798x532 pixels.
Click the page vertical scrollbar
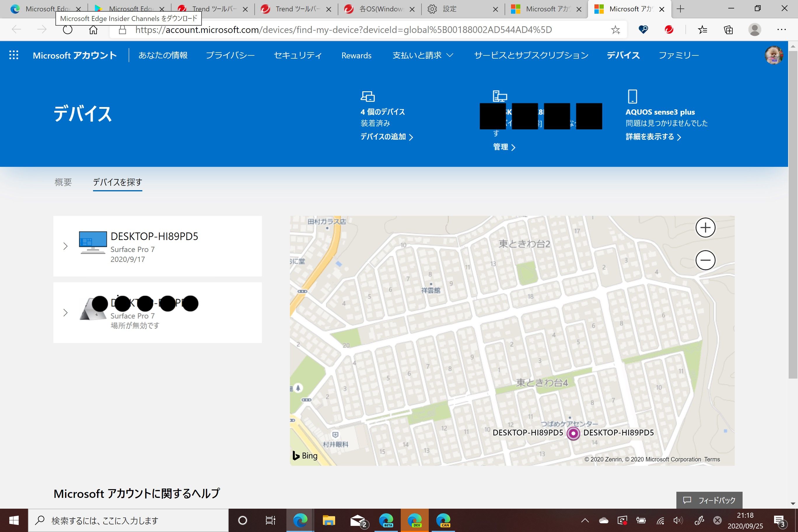coord(793,214)
